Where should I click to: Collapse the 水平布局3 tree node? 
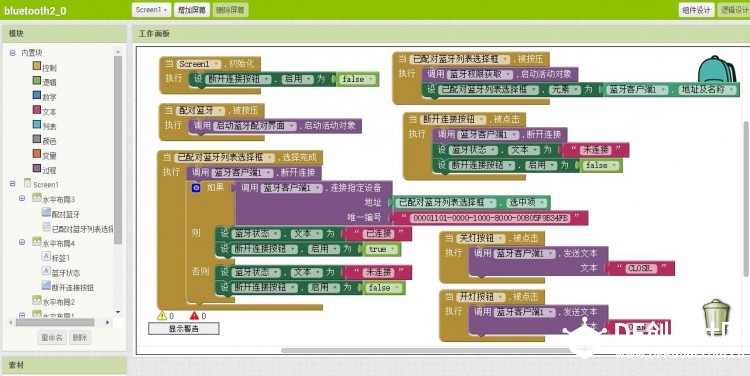coord(22,198)
